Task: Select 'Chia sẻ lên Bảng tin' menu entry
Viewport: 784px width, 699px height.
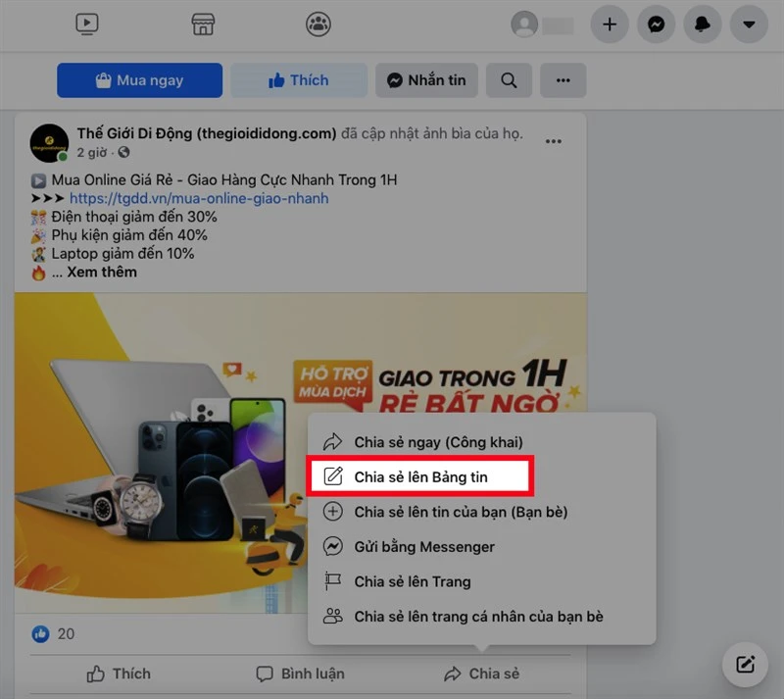Action: pyautogui.click(x=421, y=475)
